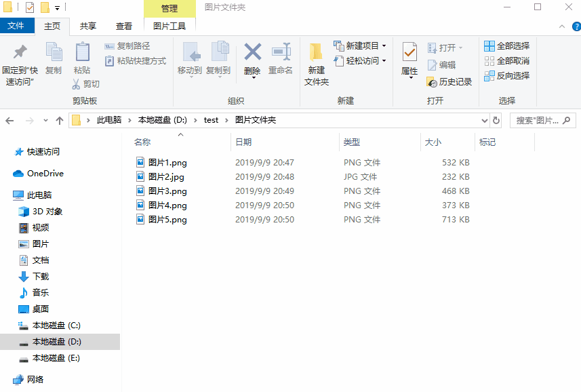581x392 pixels.
Task: Go forward with the right arrow
Action: [x=30, y=121]
